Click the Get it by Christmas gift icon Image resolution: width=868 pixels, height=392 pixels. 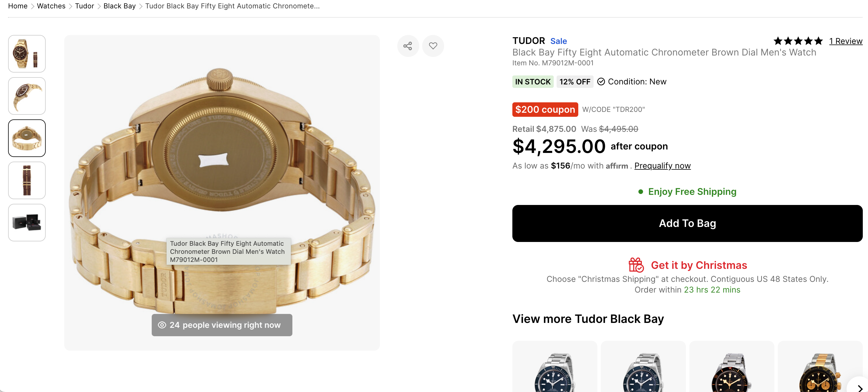coord(636,265)
